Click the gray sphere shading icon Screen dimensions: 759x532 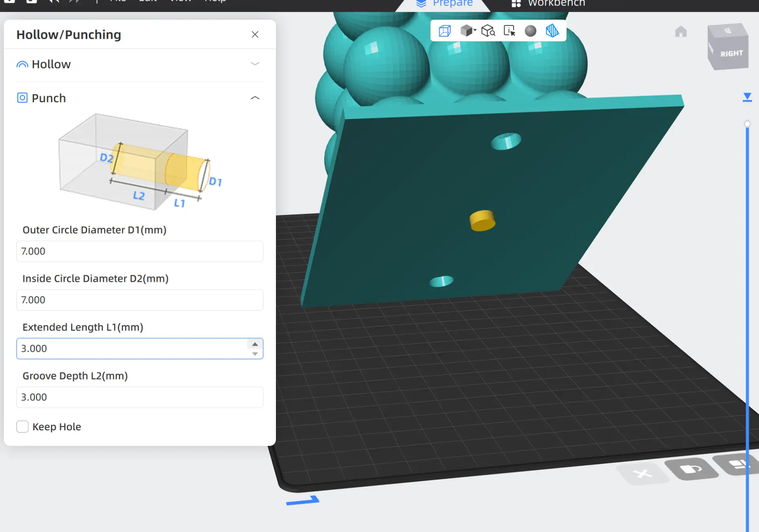pyautogui.click(x=531, y=31)
